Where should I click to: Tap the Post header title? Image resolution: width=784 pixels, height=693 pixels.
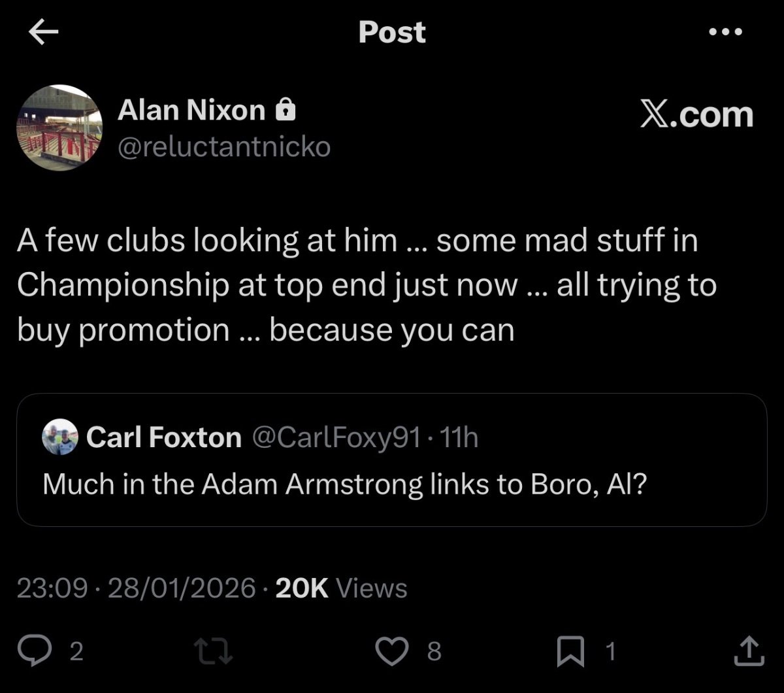tap(392, 32)
